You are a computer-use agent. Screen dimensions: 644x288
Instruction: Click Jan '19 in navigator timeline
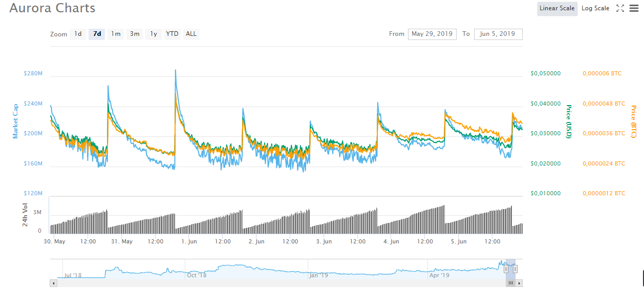point(318,275)
